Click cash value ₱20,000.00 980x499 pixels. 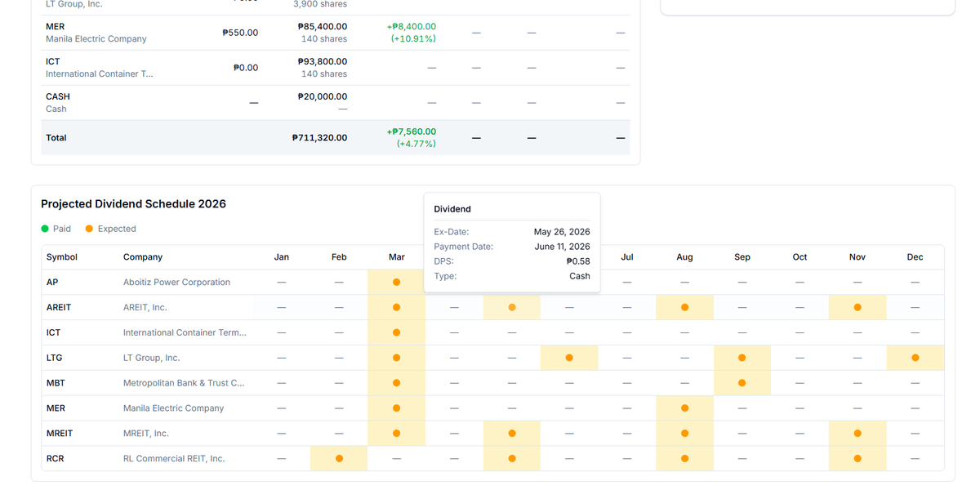(x=323, y=96)
